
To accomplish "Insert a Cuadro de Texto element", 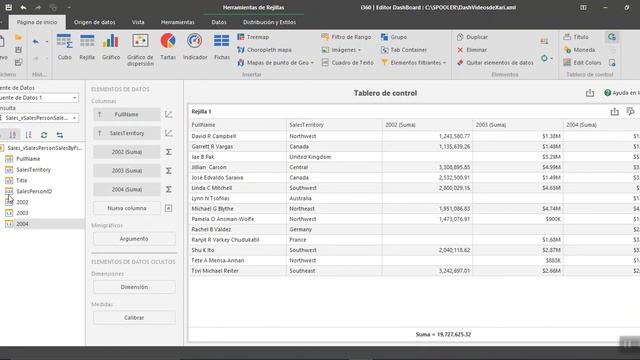I will coord(347,62).
